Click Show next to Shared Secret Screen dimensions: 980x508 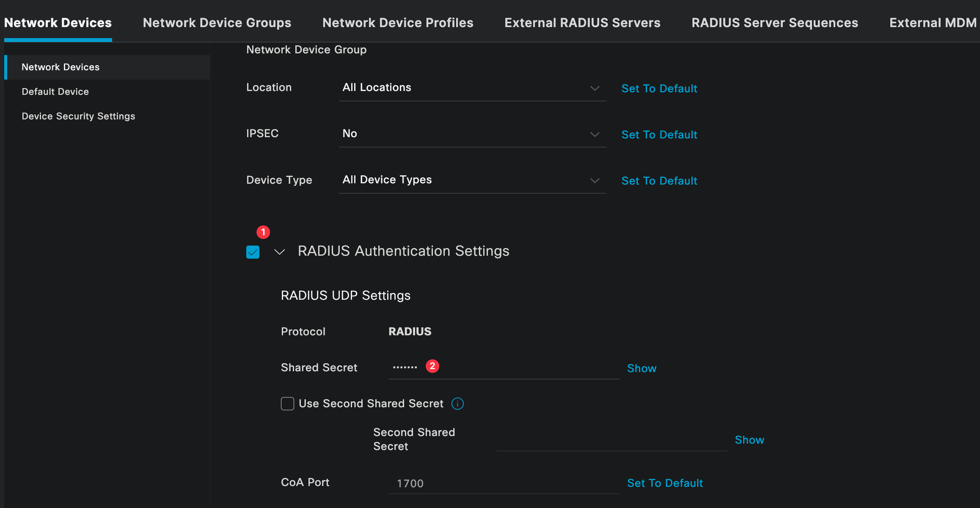click(x=641, y=369)
